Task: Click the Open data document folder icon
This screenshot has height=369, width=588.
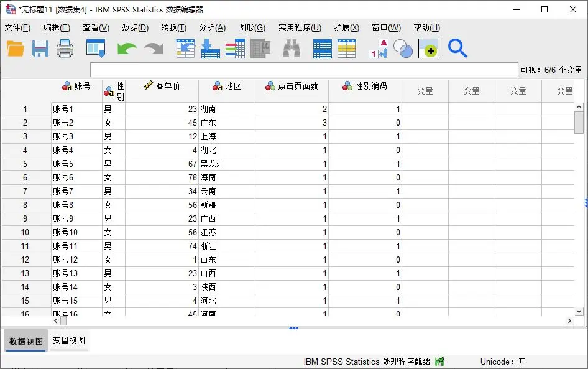Action: (16, 49)
